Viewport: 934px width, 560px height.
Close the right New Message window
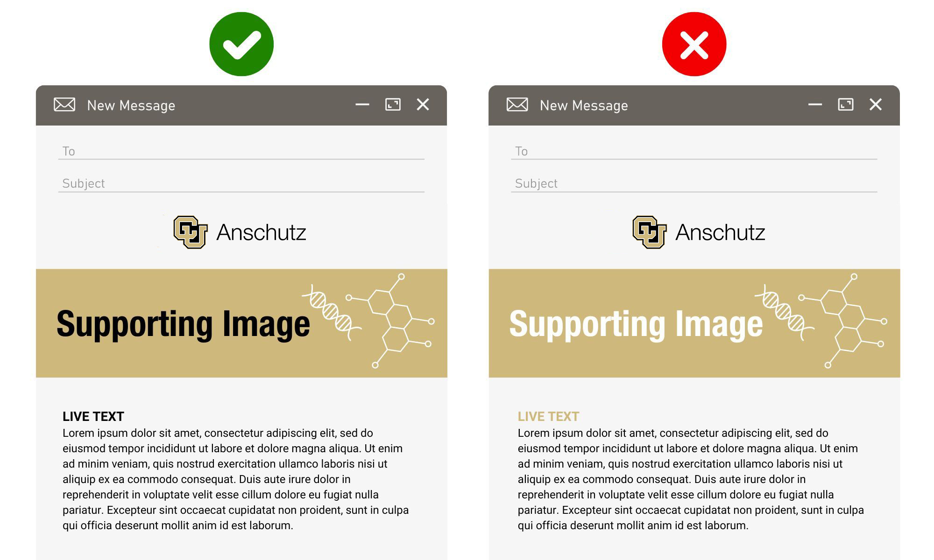coord(876,105)
